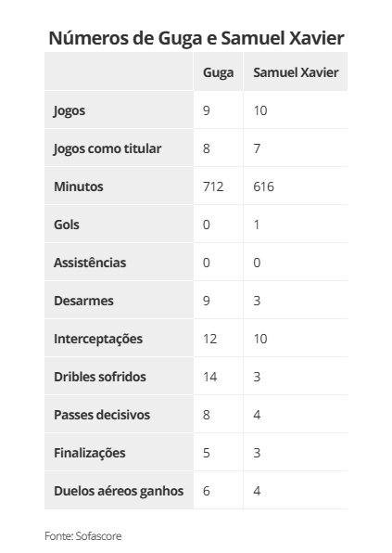The image size is (392, 553).
Task: Select the Guga column header
Action: pos(218,72)
